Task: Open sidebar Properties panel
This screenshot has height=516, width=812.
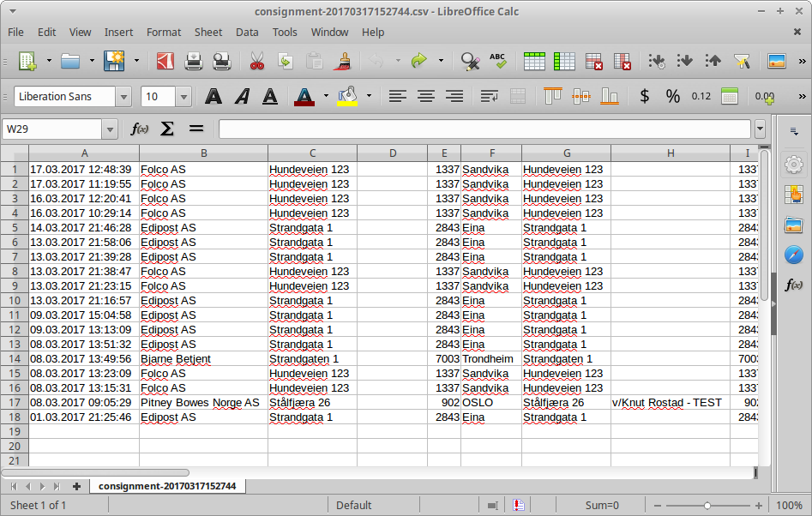Action: tap(793, 165)
